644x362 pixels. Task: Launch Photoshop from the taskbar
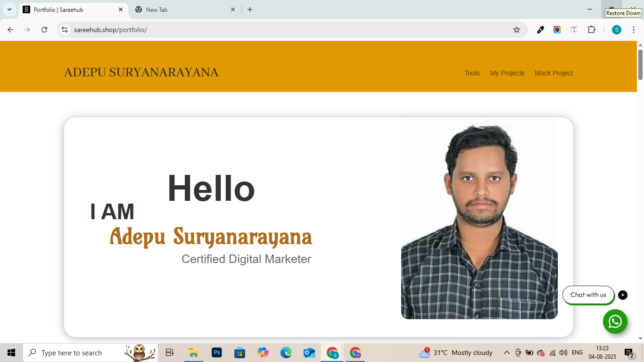coord(217,353)
